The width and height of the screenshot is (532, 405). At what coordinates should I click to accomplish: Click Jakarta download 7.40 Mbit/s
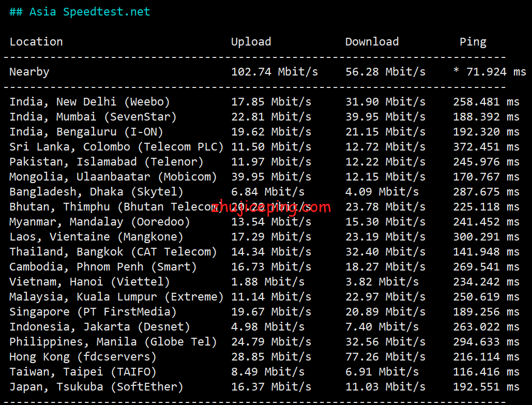pyautogui.click(x=382, y=326)
